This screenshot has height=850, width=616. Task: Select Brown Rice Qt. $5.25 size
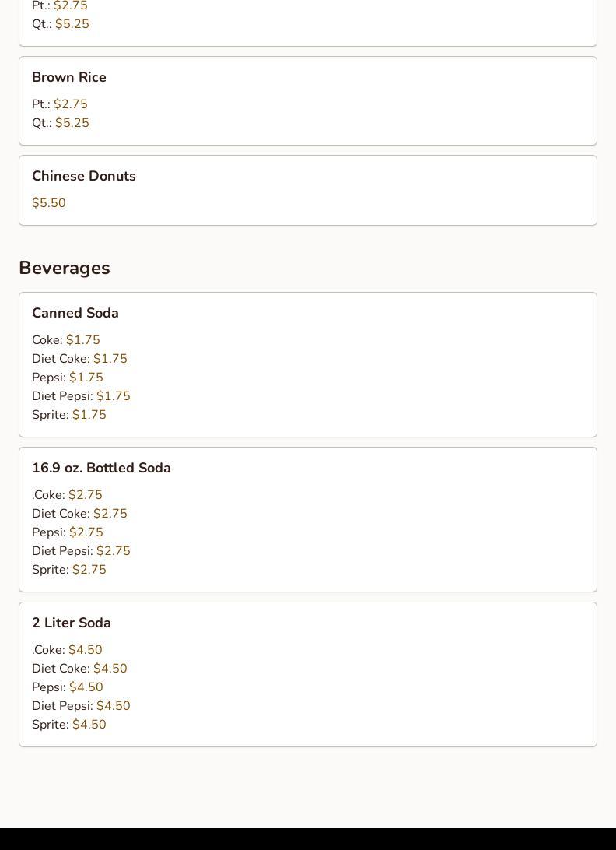61,123
